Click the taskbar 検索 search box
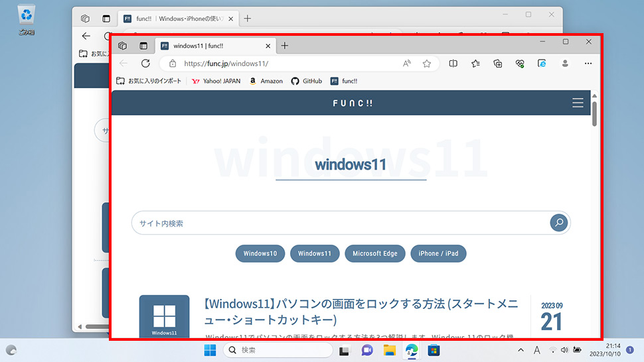The height and width of the screenshot is (362, 644). [x=278, y=350]
